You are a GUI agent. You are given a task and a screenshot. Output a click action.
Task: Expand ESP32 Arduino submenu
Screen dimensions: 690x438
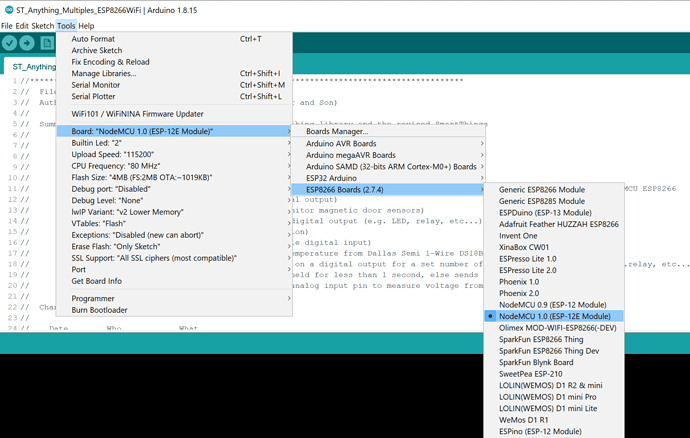pyautogui.click(x=389, y=178)
